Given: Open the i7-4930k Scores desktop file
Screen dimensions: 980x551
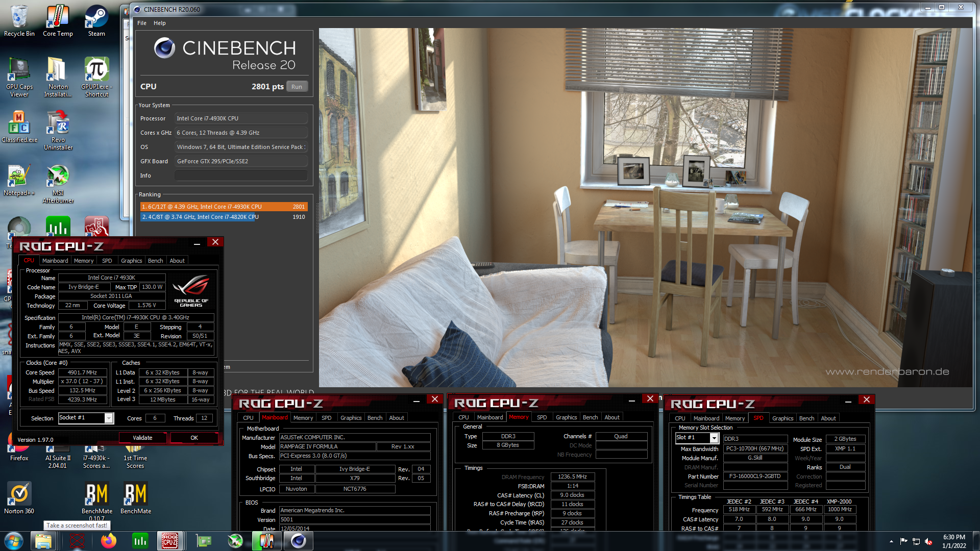Looking at the screenshot, I should (96, 458).
